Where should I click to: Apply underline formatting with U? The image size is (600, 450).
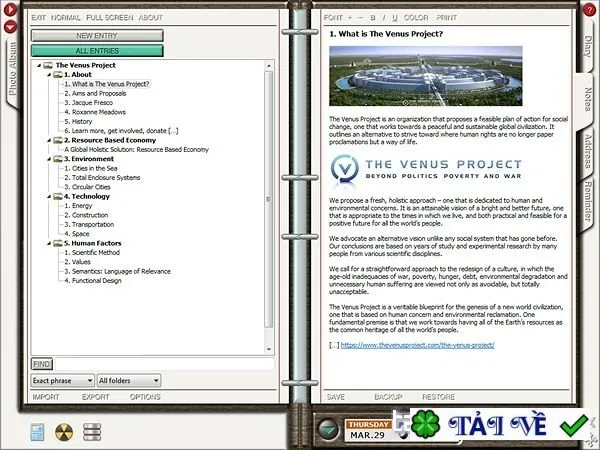coord(395,18)
